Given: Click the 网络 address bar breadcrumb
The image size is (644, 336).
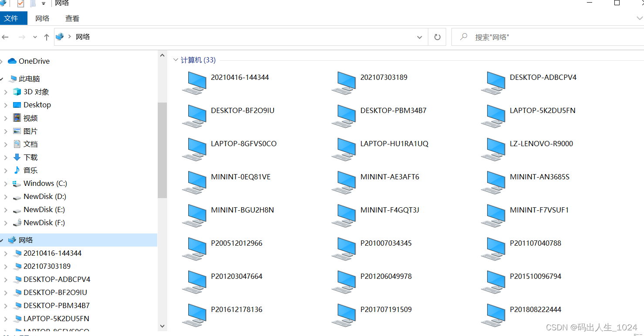Looking at the screenshot, I should 83,37.
